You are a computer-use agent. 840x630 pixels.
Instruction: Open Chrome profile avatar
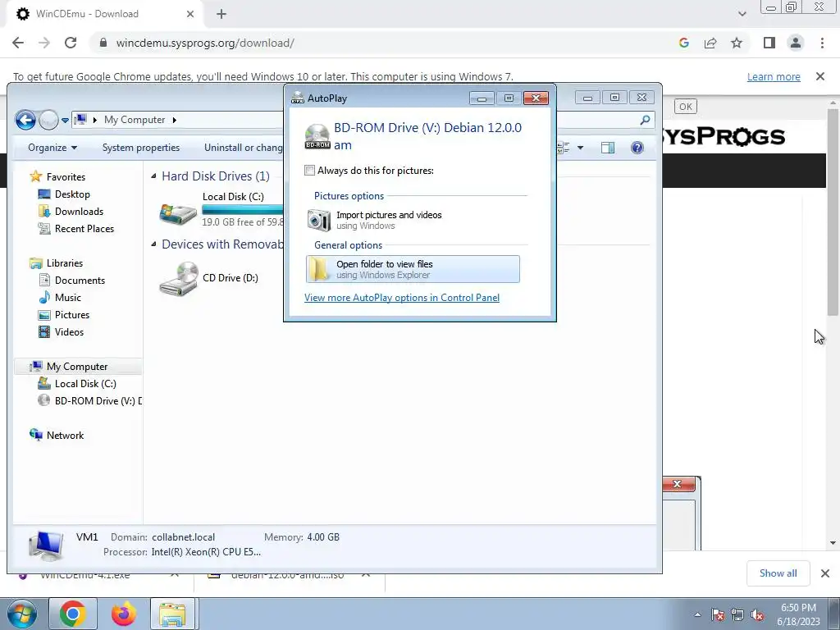(796, 43)
